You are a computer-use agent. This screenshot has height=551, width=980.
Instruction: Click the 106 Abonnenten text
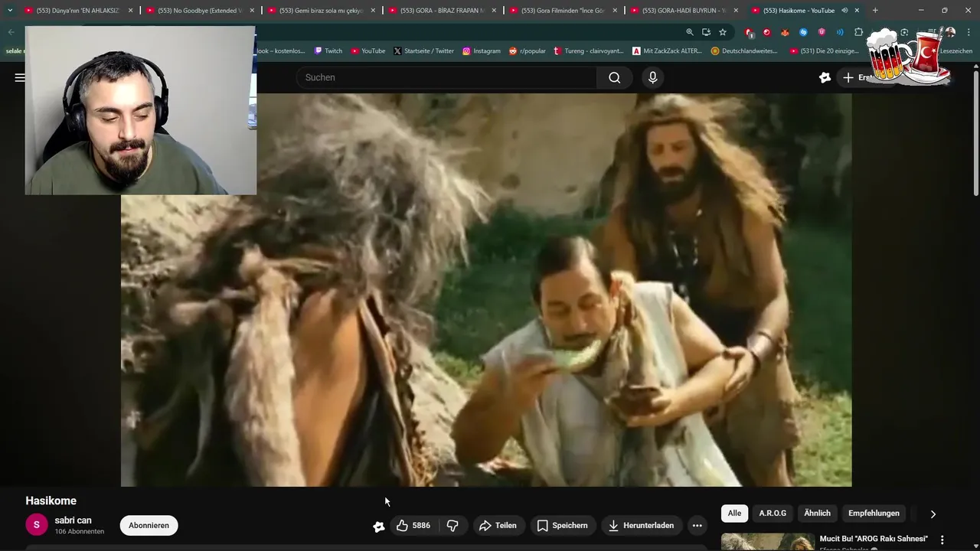point(79,532)
